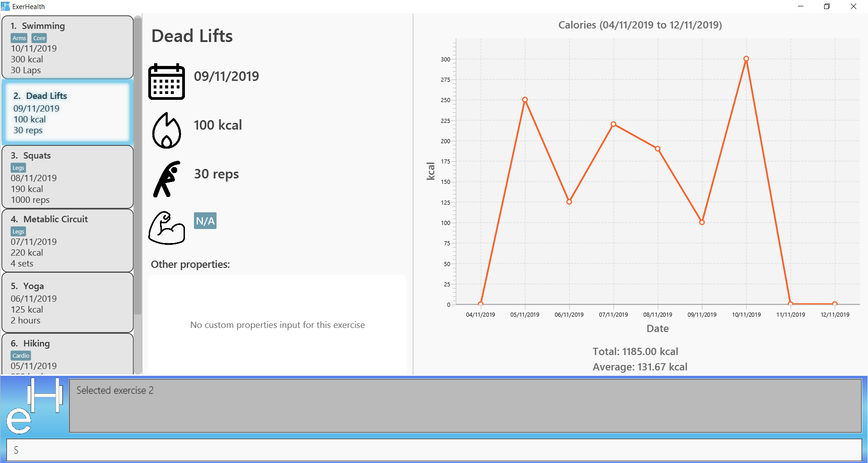Viewport: 868px width, 463px height.
Task: Click the 100 kcal data point on 09/11/2019
Action: [702, 222]
